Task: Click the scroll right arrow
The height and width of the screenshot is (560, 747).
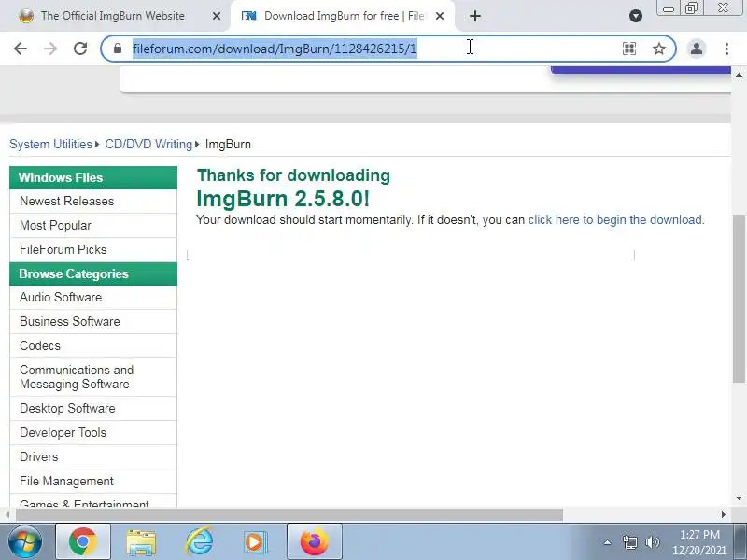Action: pyautogui.click(x=724, y=515)
